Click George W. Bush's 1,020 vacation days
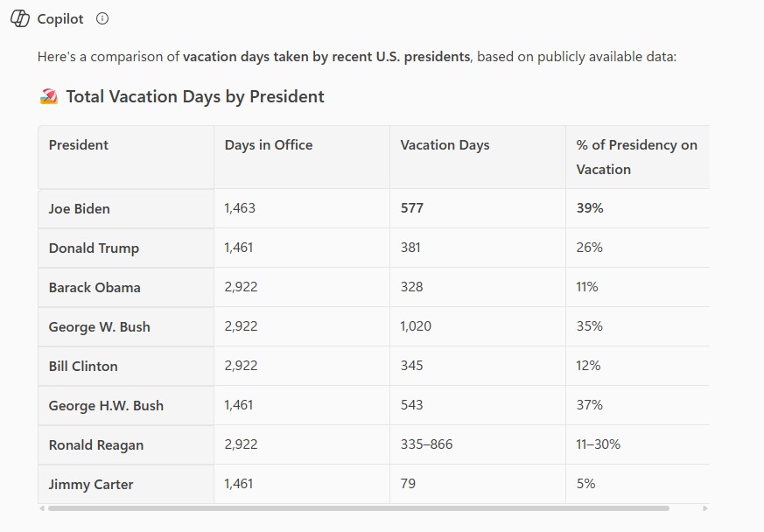This screenshot has height=532, width=764. (x=416, y=326)
